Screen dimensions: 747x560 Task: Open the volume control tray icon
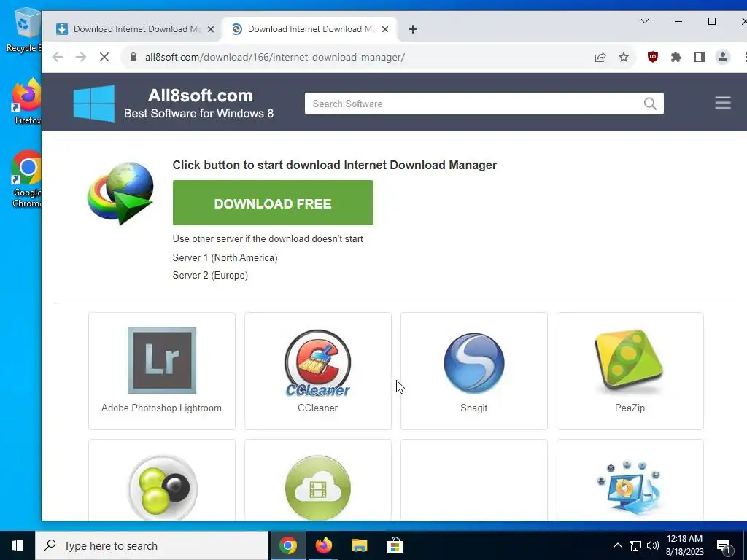(653, 545)
